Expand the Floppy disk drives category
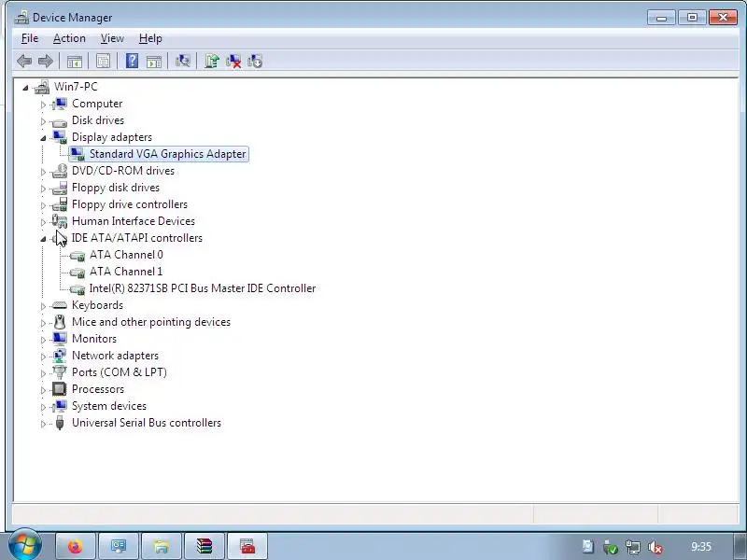The height and width of the screenshot is (560, 747). [x=43, y=189]
